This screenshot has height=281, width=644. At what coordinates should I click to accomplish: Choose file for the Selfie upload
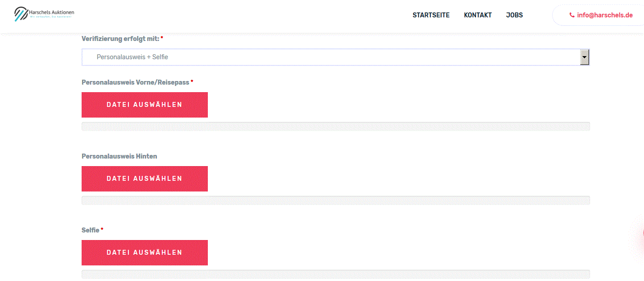[144, 252]
